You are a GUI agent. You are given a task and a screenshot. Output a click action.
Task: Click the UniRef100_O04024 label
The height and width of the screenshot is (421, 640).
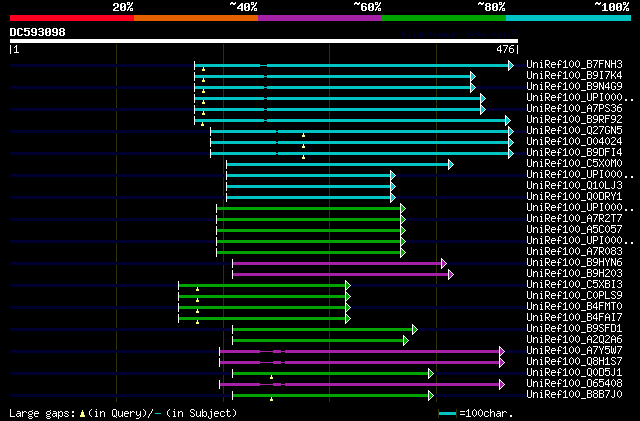click(x=574, y=142)
